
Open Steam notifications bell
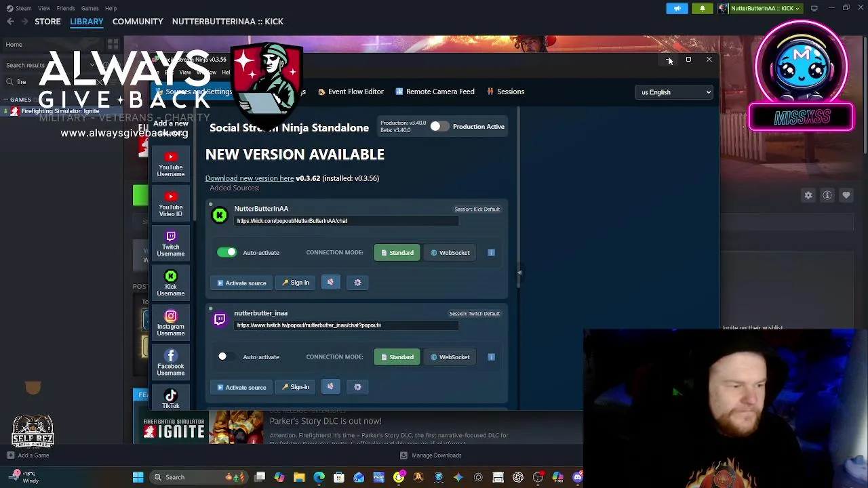click(703, 8)
